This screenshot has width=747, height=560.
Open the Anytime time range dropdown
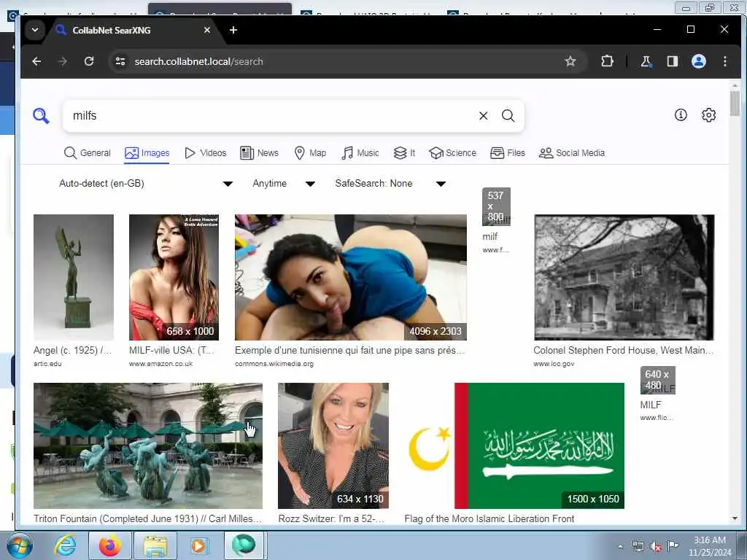284,183
